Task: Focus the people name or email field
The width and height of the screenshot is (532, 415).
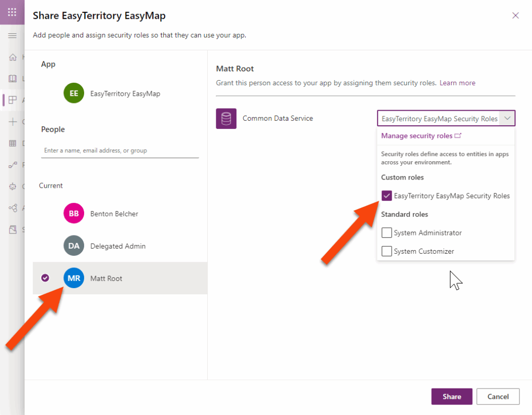Action: click(x=119, y=150)
